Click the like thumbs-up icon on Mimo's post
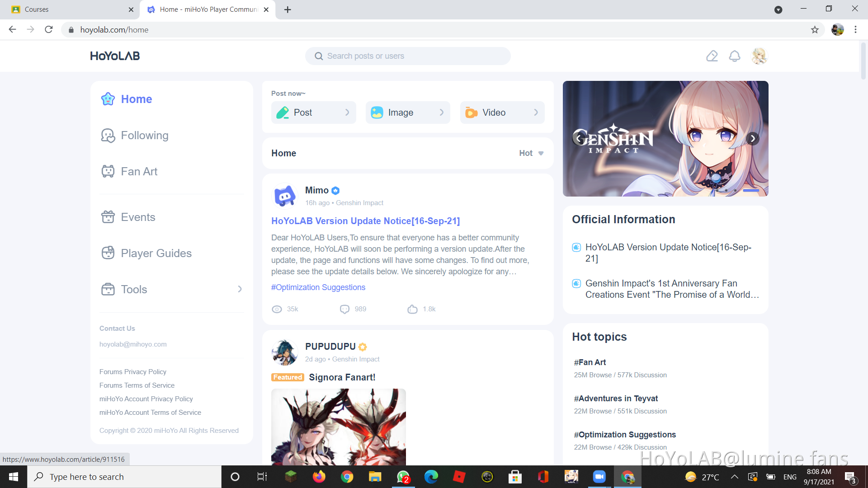This screenshot has width=868, height=488. [412, 309]
